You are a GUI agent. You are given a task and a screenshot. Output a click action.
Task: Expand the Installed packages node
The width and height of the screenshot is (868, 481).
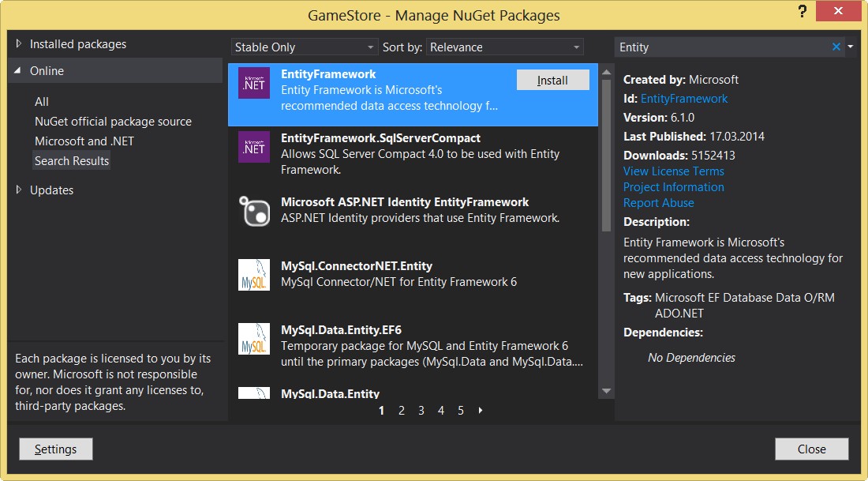[x=19, y=43]
